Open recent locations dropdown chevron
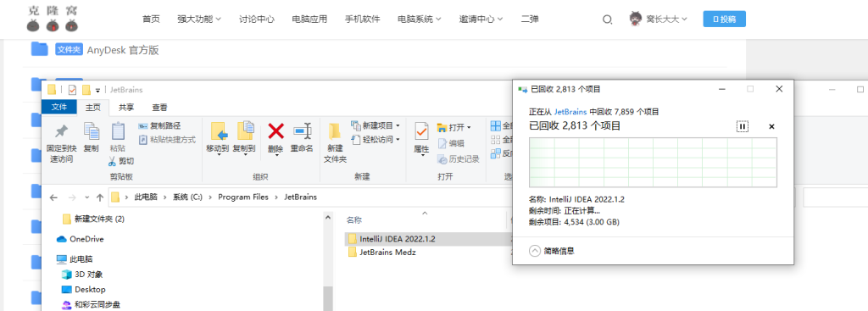This screenshot has width=868, height=311. pos(87,197)
